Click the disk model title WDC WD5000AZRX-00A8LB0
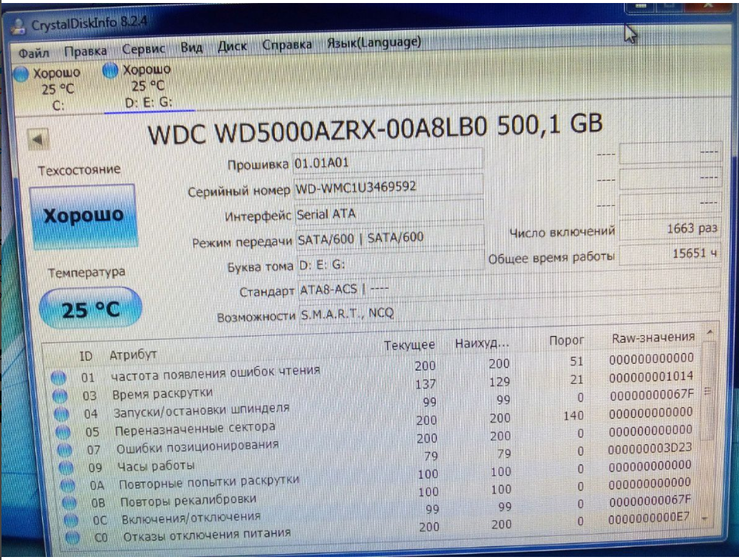This screenshot has width=739, height=560. 318,132
